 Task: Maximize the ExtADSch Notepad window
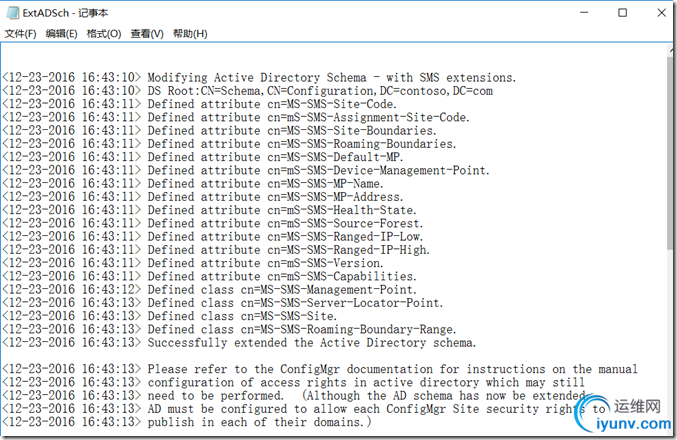click(x=623, y=13)
